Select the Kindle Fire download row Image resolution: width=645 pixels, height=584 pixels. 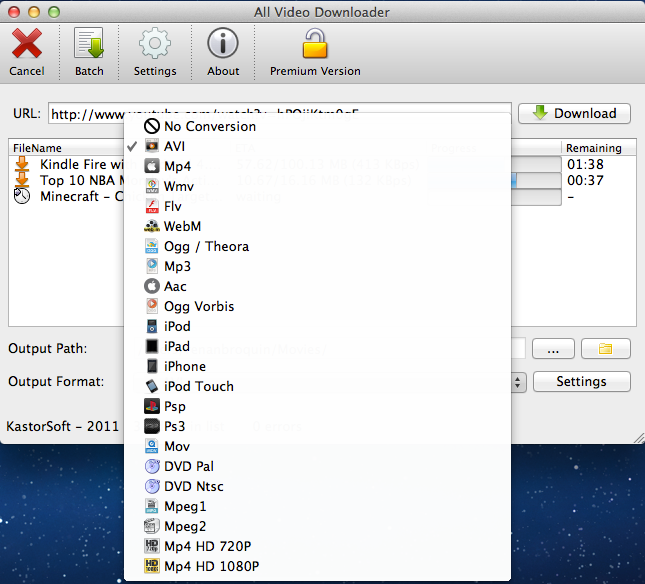click(x=322, y=164)
